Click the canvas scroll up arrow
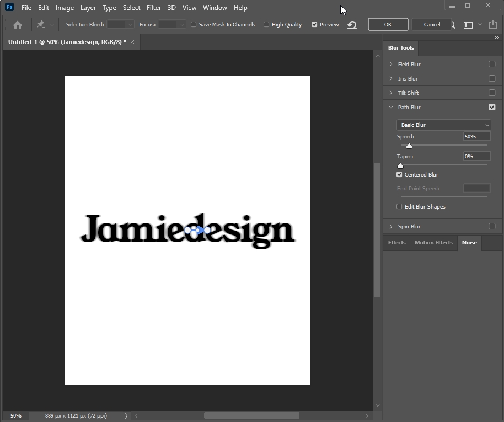The width and height of the screenshot is (504, 422). (x=378, y=56)
